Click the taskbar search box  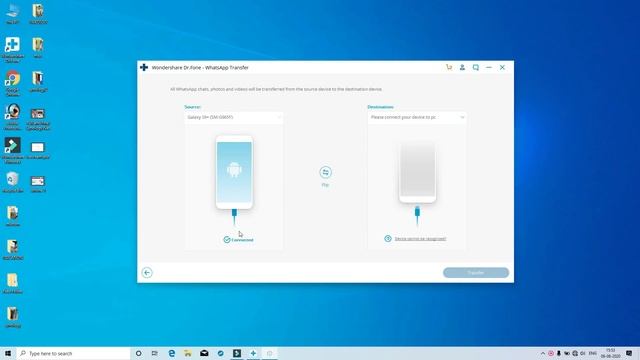pos(73,353)
